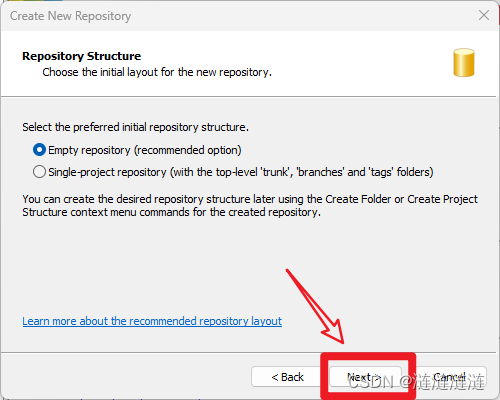
Task: Click the 'Repository Structure' heading
Action: tap(82, 56)
